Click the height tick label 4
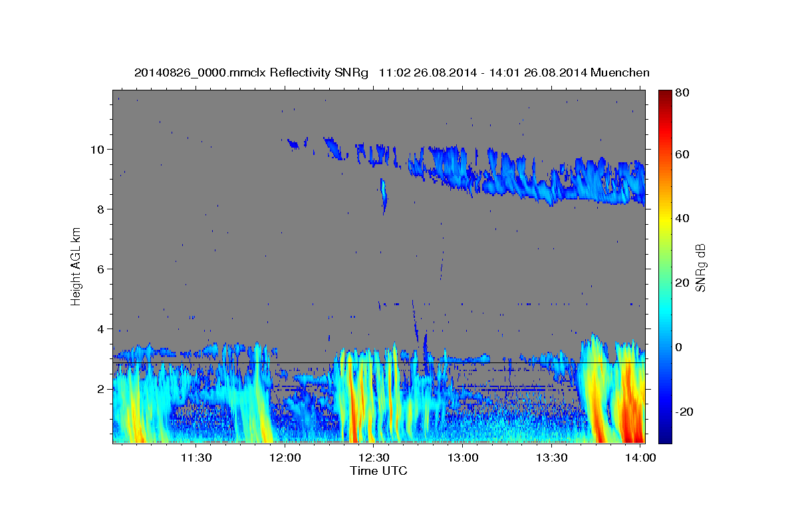This screenshot has height=532, width=798. coord(102,329)
